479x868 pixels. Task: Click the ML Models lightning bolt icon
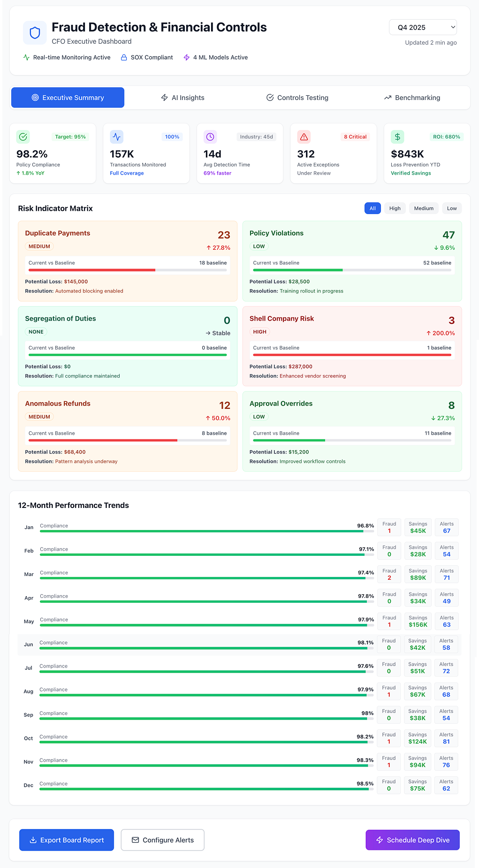point(187,57)
